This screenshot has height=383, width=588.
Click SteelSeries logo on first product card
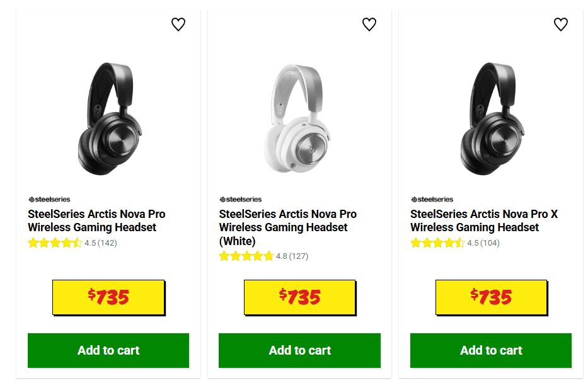(49, 200)
